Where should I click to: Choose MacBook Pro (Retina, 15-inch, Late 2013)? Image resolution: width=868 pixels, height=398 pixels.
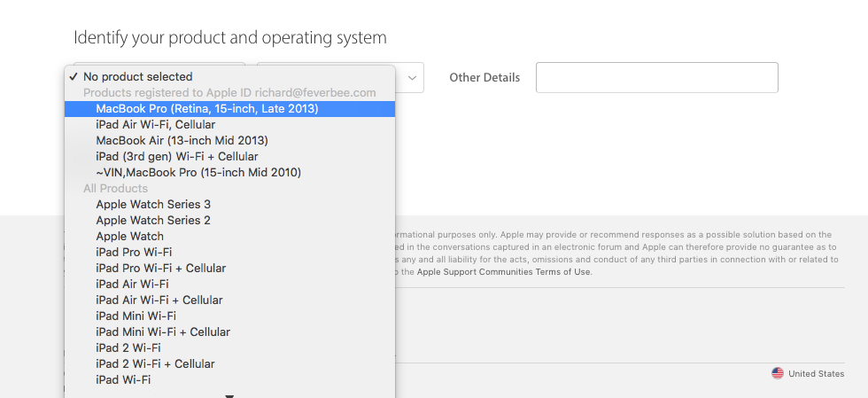(x=229, y=109)
